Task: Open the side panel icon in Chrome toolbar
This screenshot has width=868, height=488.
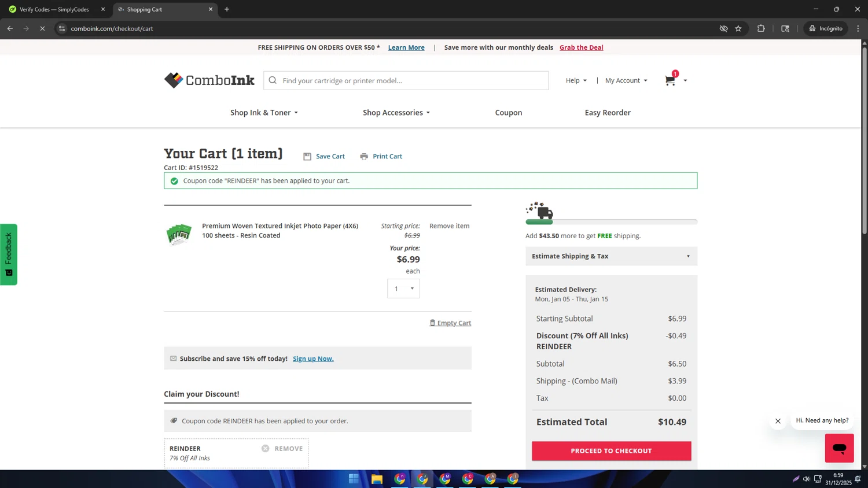Action: point(785,28)
